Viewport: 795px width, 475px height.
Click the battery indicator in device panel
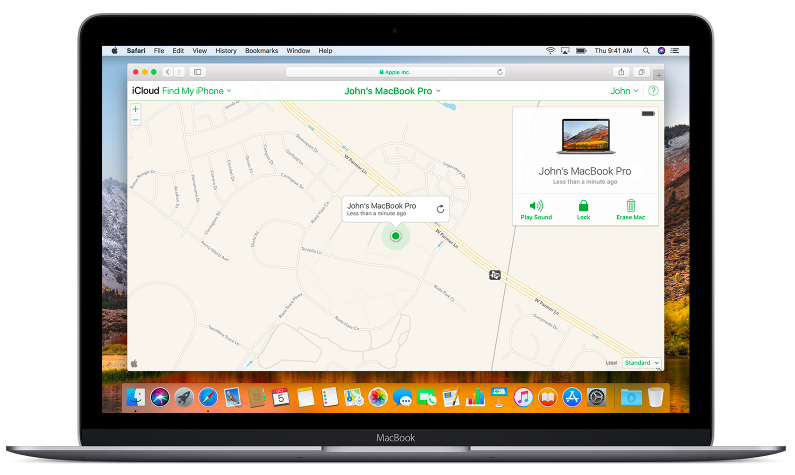(x=648, y=114)
